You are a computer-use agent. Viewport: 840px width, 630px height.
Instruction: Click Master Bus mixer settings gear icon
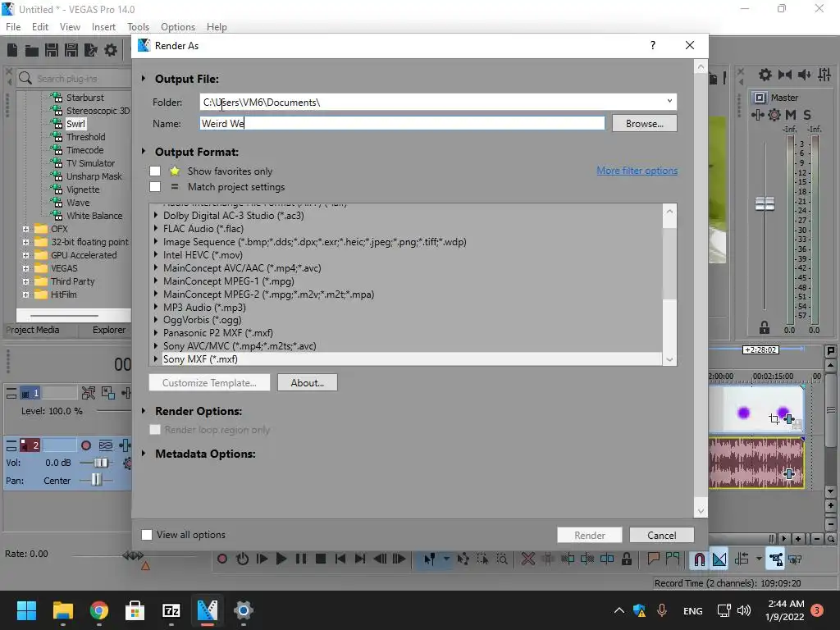pyautogui.click(x=774, y=115)
